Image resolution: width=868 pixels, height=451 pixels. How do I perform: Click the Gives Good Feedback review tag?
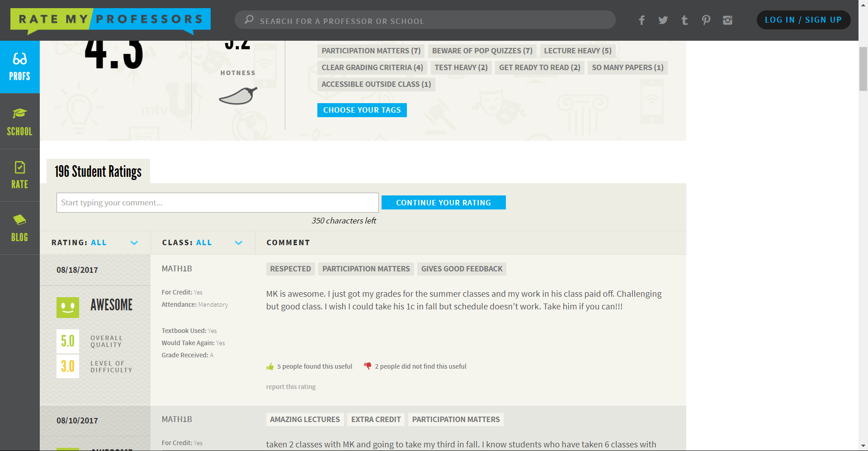(x=462, y=269)
